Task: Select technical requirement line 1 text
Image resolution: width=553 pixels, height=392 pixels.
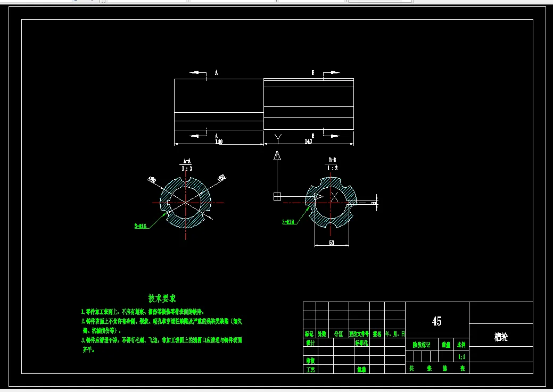Action: [x=143, y=312]
